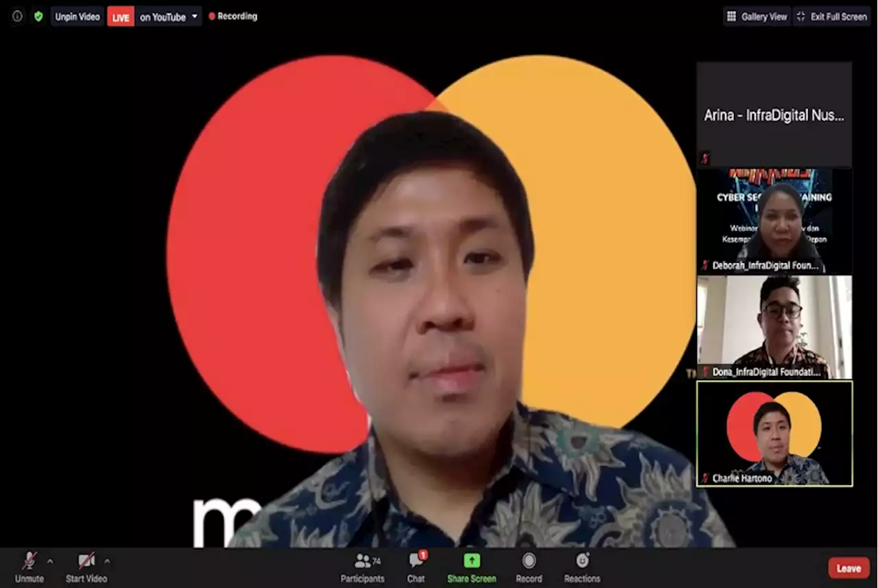The image size is (878, 588).
Task: Click muted mic icon on Dona's tile
Action: pyautogui.click(x=704, y=372)
